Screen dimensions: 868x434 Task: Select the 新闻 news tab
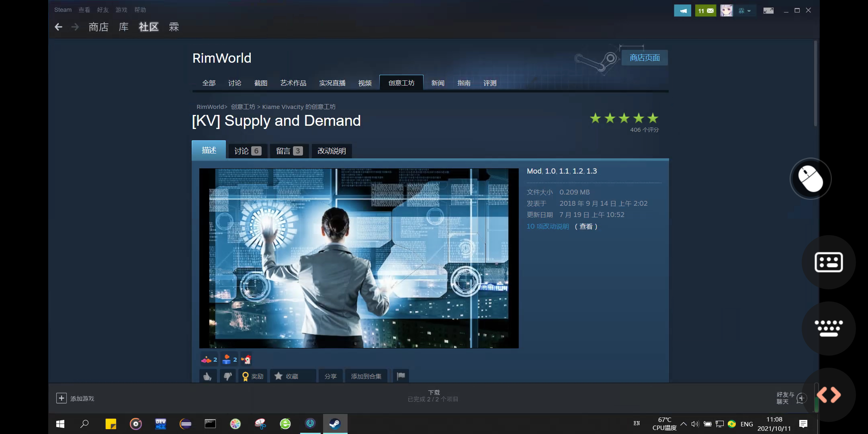pyautogui.click(x=438, y=83)
